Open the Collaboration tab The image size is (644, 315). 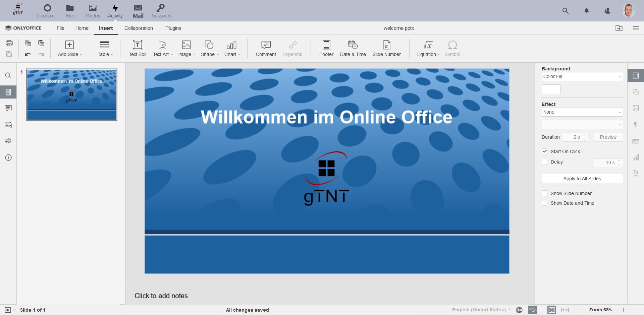pyautogui.click(x=139, y=28)
